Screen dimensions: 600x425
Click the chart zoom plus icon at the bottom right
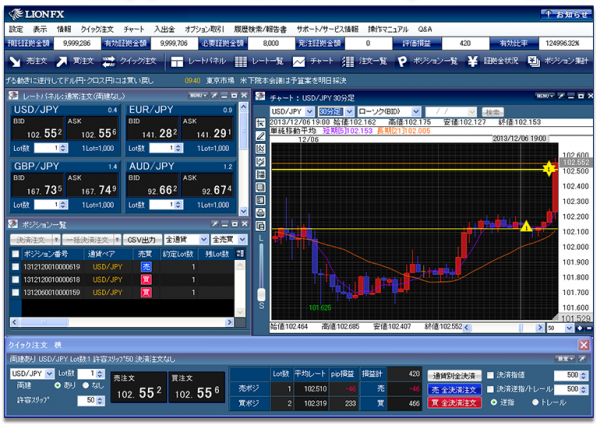pyautogui.click(x=580, y=328)
